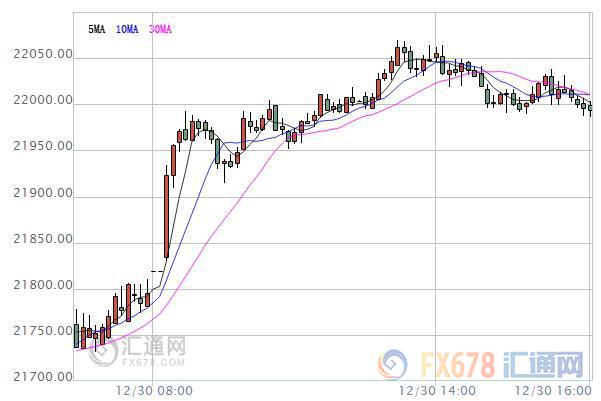
Task: Click the dashed marker near 21820 level
Action: click(x=157, y=271)
